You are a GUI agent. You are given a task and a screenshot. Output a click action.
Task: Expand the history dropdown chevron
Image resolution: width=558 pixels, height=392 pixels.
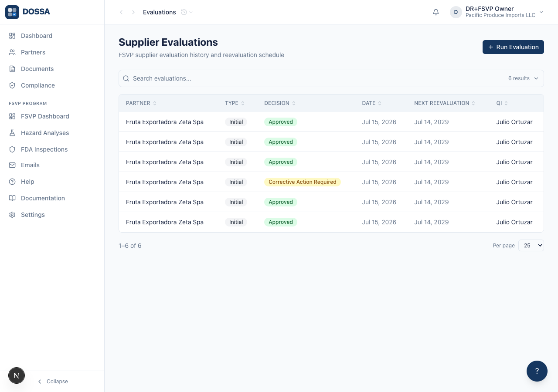coord(191,12)
